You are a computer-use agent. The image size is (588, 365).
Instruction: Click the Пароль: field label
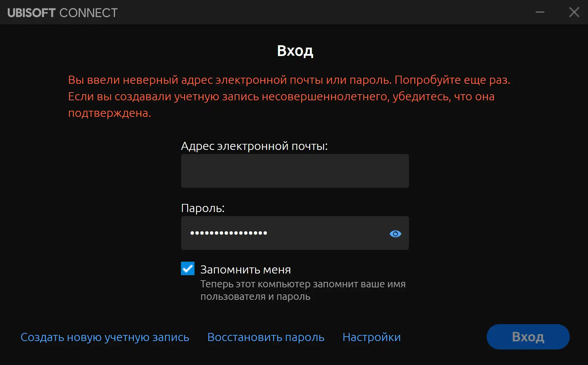pyautogui.click(x=203, y=208)
